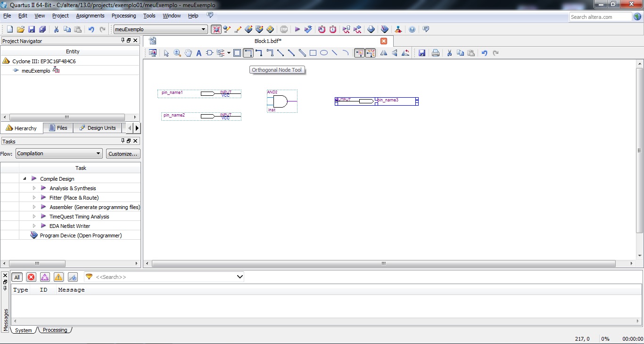Print the block diagram

point(436,53)
